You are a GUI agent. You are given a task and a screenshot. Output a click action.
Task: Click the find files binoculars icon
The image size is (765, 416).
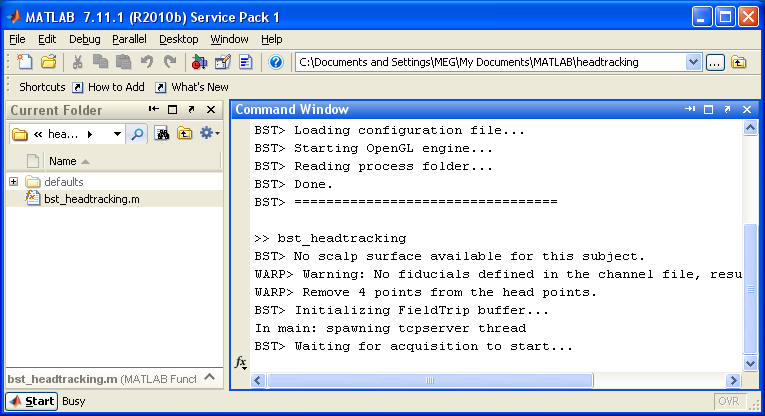[162, 133]
